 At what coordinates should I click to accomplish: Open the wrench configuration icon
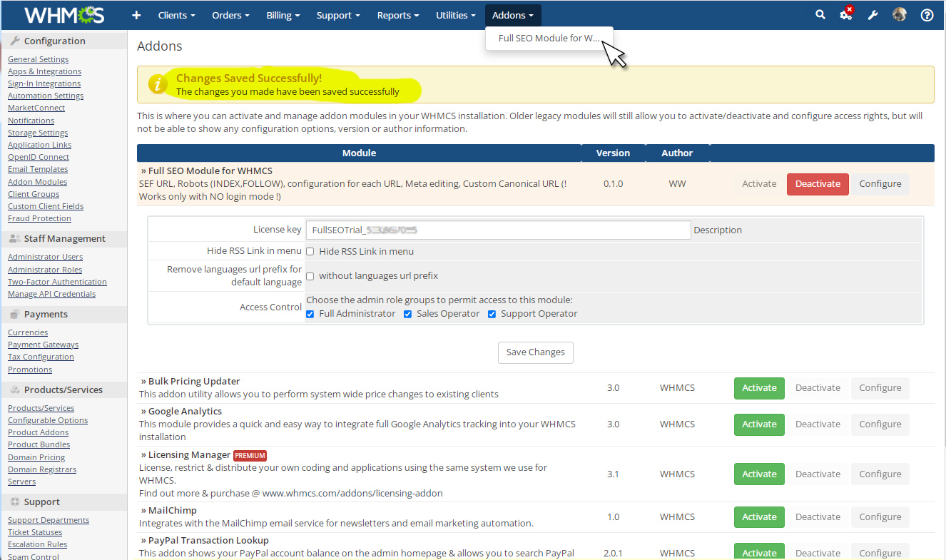pos(873,15)
